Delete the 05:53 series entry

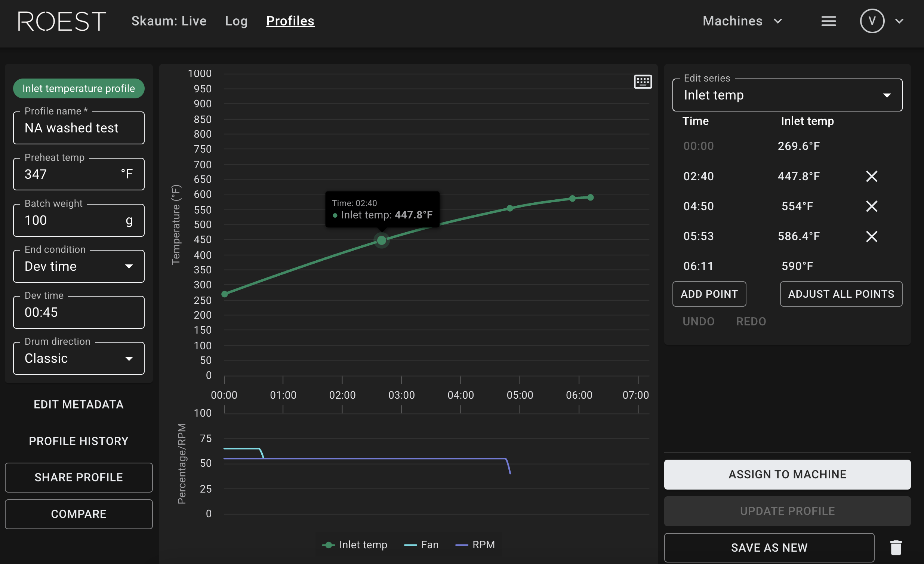click(872, 236)
